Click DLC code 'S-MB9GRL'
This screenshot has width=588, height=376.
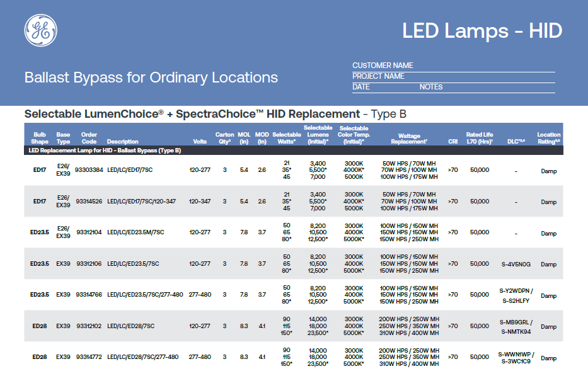point(514,322)
